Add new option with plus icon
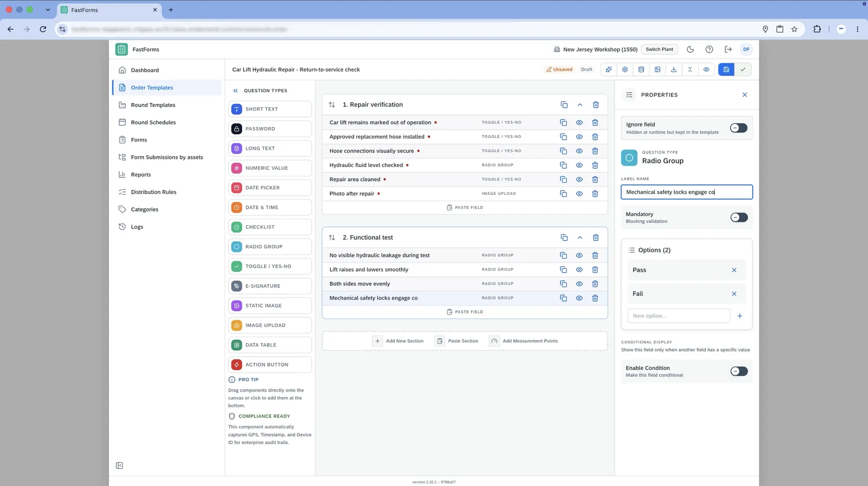Screen dimensions: 868x486 click(x=739, y=316)
